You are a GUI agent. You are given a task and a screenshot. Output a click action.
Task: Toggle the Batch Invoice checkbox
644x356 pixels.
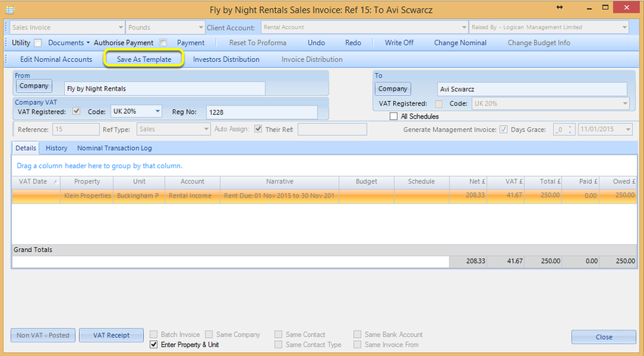click(154, 334)
